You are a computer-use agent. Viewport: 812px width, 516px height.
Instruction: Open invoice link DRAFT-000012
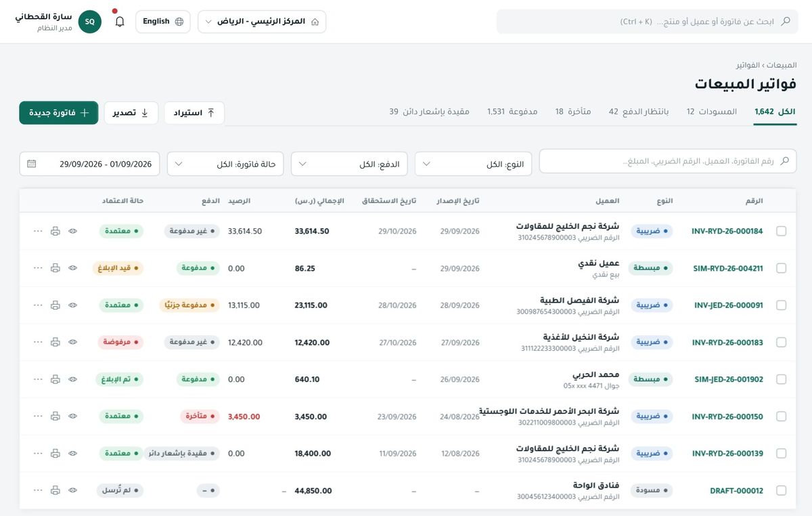coord(736,491)
